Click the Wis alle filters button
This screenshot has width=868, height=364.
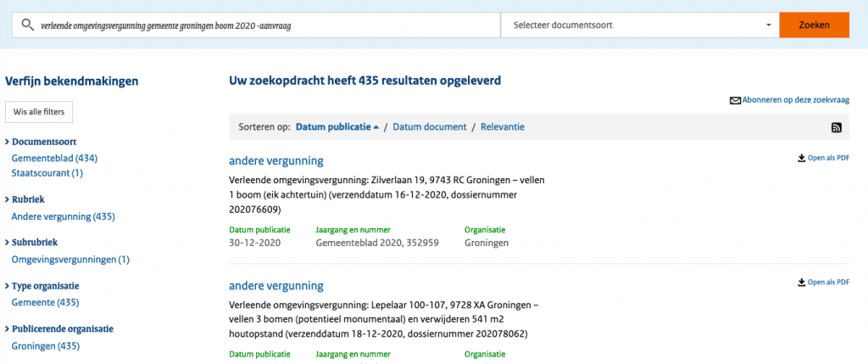tap(39, 112)
